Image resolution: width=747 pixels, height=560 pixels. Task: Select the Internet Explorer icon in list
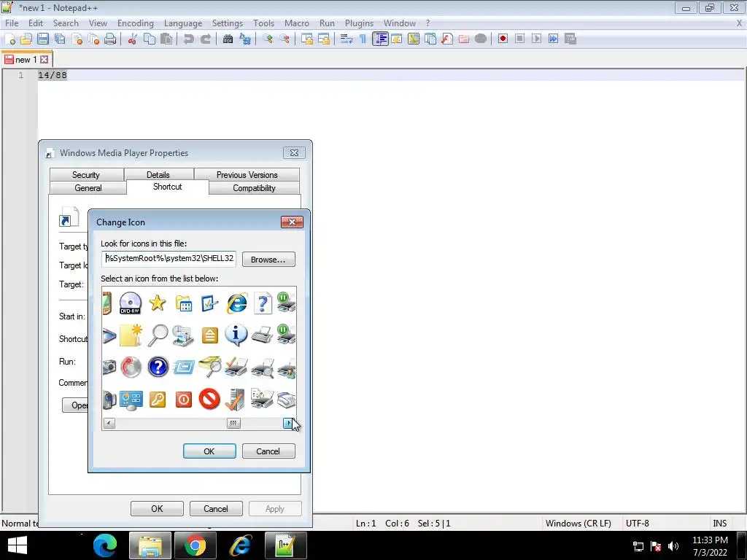pos(237,303)
